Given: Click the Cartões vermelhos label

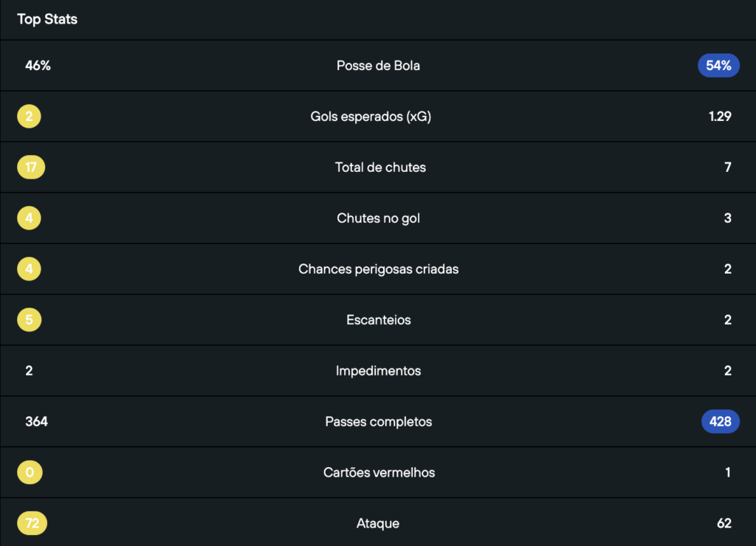Looking at the screenshot, I should [x=379, y=473].
